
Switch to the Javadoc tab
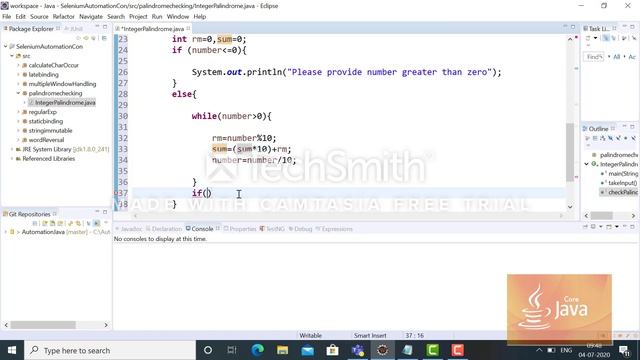[x=129, y=229]
